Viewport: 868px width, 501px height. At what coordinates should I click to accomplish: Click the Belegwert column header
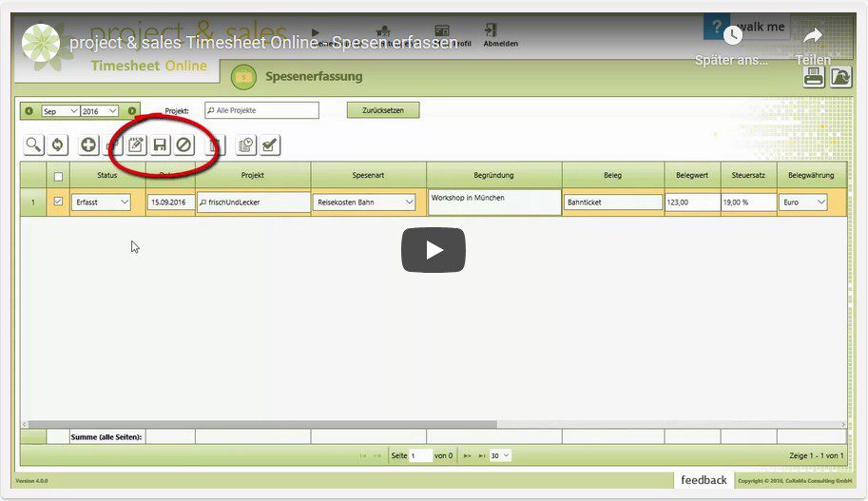pos(692,175)
